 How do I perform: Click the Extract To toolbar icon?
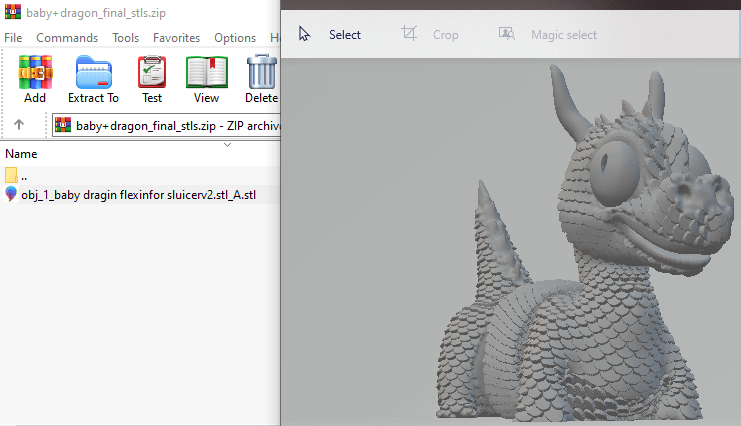coord(93,79)
